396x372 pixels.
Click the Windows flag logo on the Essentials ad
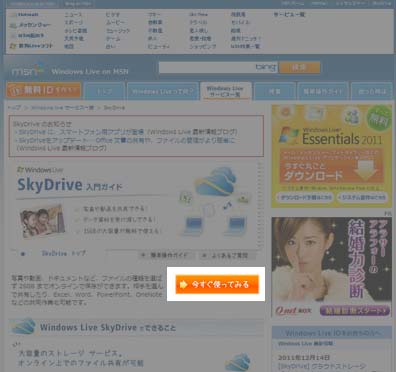(x=289, y=136)
